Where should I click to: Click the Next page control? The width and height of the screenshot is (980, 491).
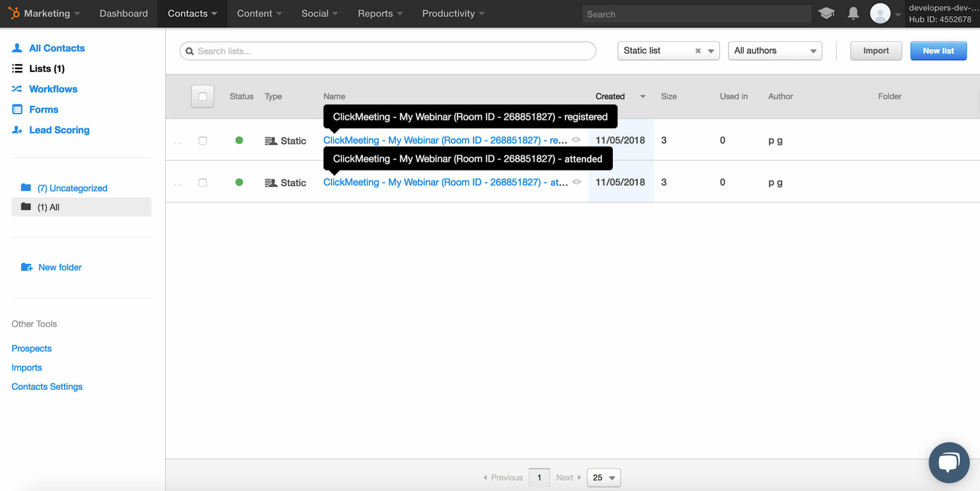[568, 477]
